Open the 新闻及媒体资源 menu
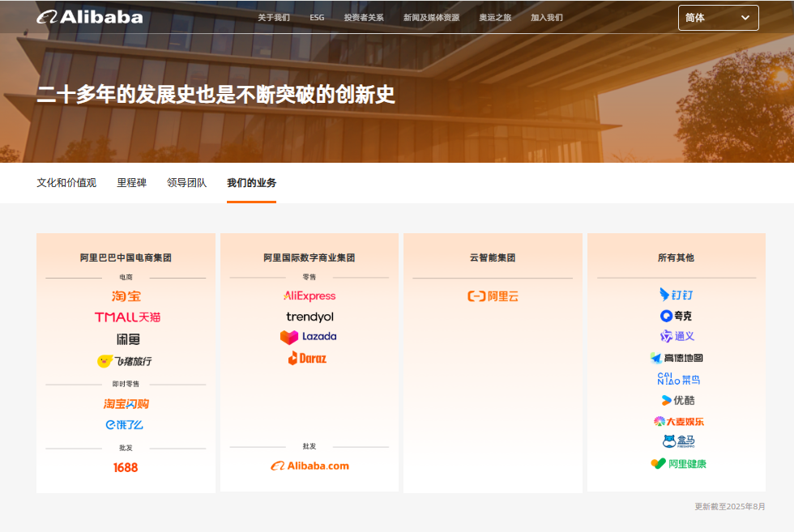The image size is (794, 532). (431, 18)
